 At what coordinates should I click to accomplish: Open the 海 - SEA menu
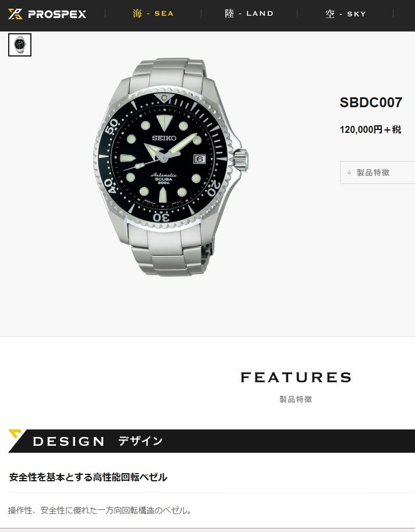(153, 13)
